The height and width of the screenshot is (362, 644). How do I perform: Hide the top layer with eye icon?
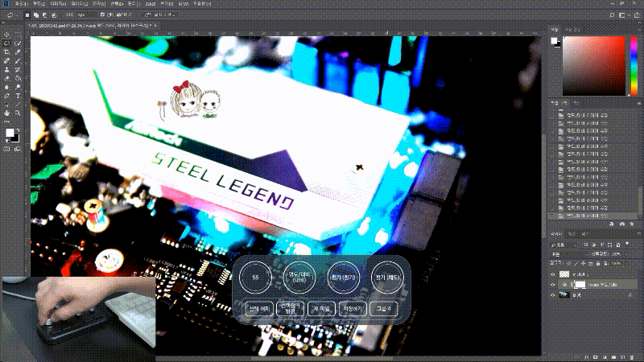(x=553, y=274)
